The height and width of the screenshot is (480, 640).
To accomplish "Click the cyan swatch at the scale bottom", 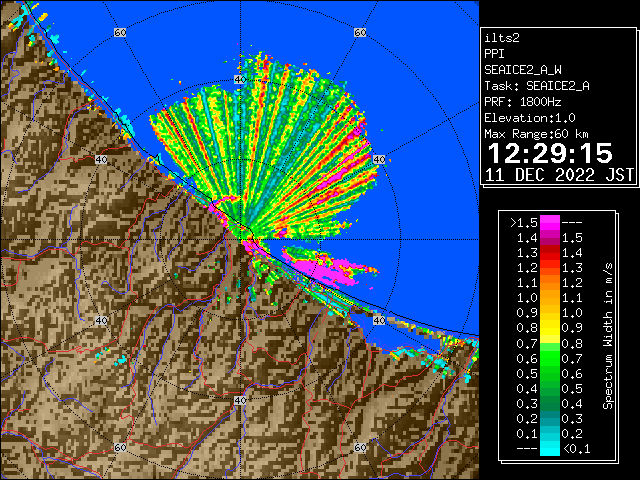I will 550,448.
